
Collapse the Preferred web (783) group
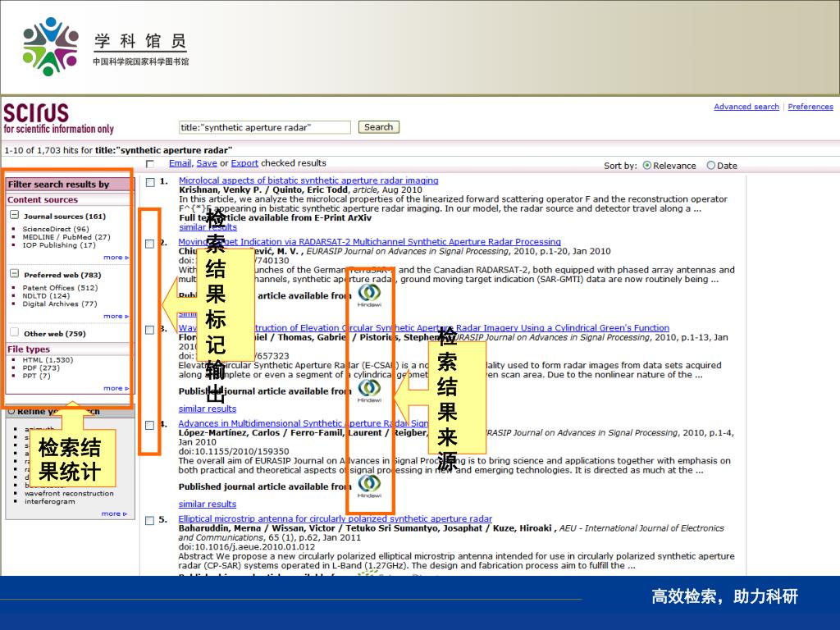pyautogui.click(x=15, y=273)
